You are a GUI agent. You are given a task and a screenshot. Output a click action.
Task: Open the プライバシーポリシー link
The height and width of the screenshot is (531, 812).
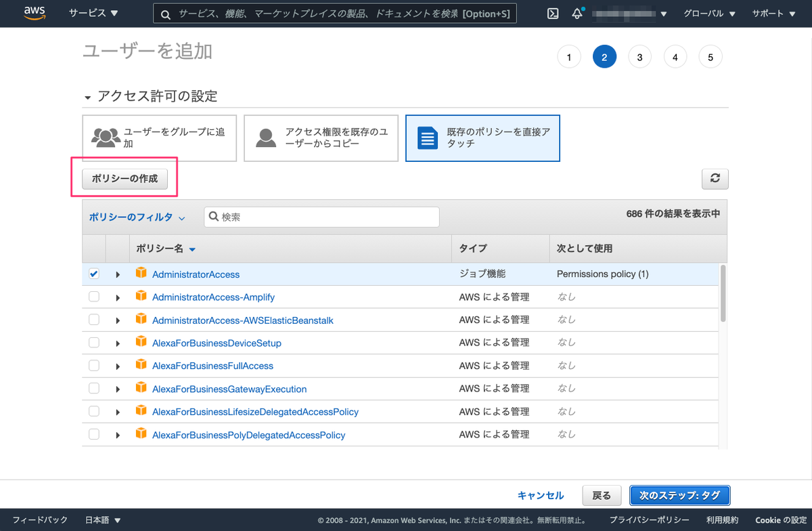click(649, 519)
